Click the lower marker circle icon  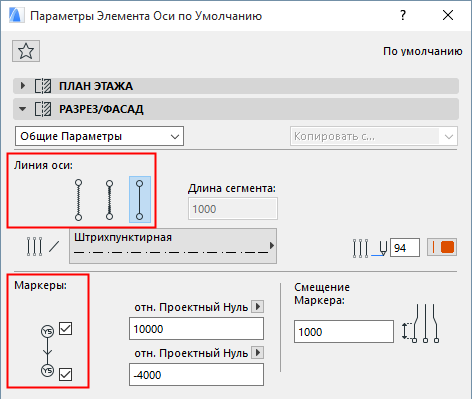coord(47,370)
